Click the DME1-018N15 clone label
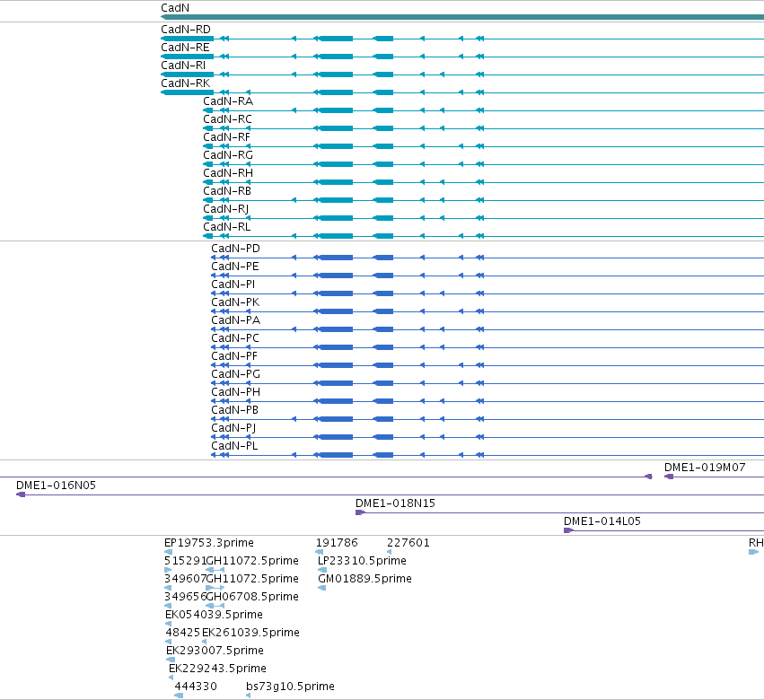 pos(395,503)
